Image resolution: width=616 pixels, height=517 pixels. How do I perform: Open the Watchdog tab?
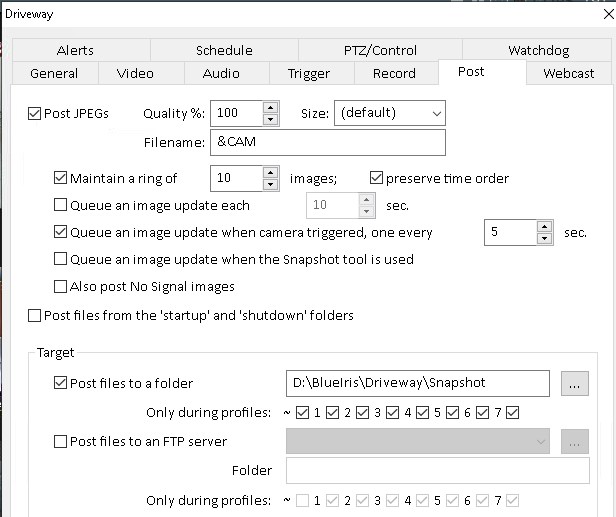pos(537,50)
